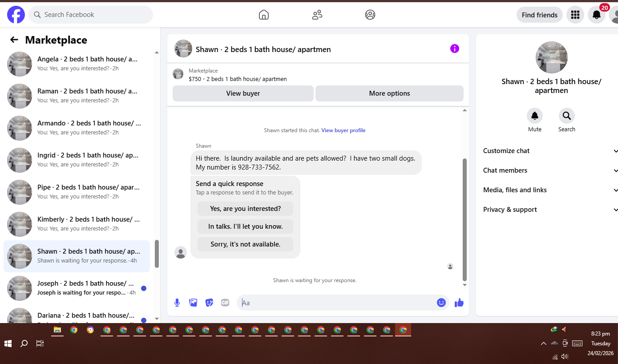Send quick response In talks. I'll let you know.

[245, 226]
